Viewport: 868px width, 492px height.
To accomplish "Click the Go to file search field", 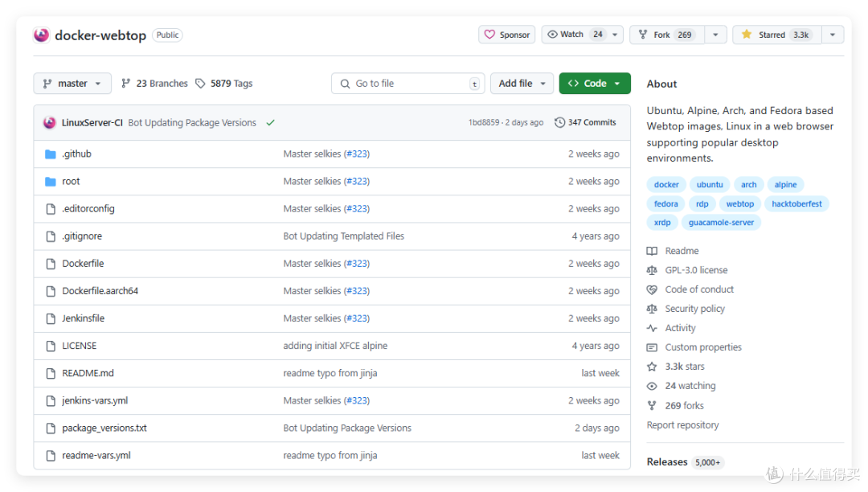I will pos(408,84).
